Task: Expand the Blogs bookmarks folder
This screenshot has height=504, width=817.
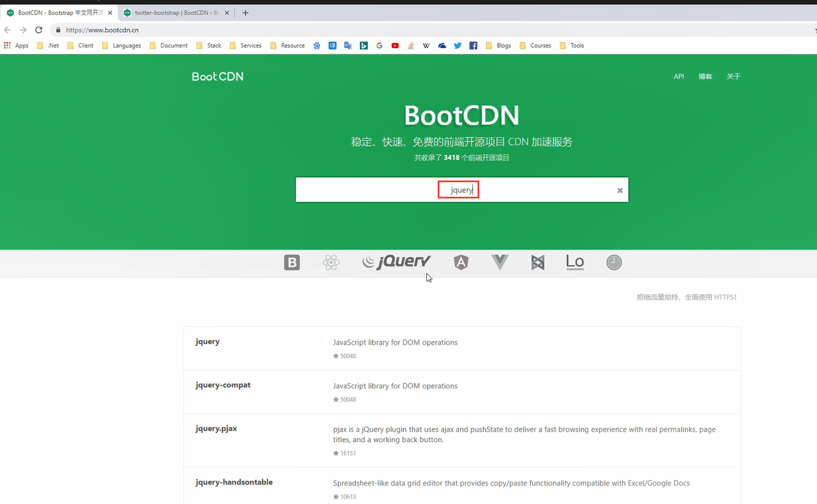Action: pos(498,45)
